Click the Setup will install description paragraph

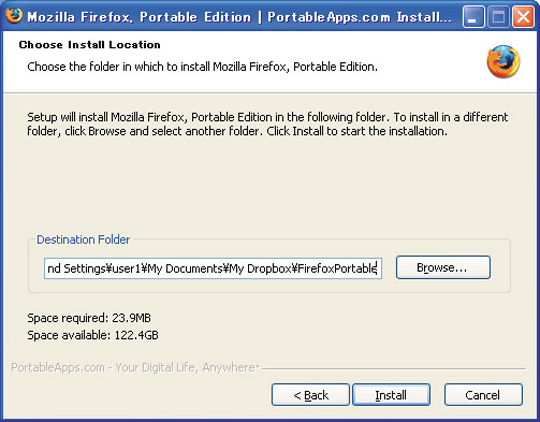pos(267,124)
